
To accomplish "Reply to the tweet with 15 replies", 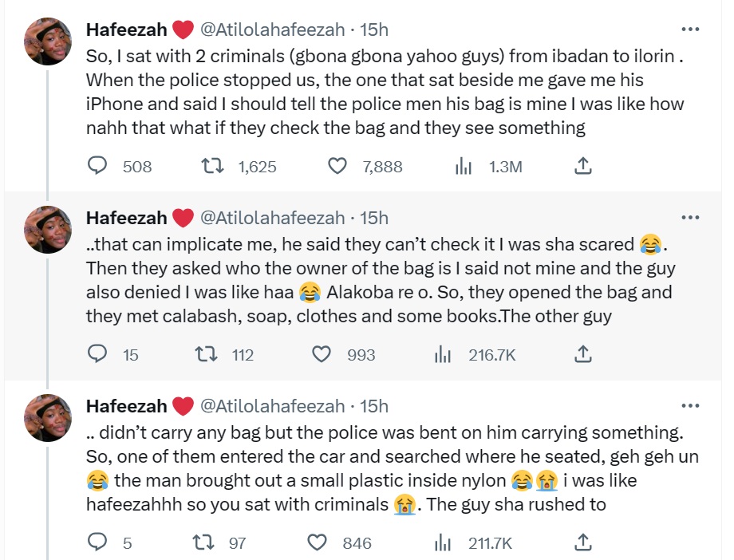I will click(97, 354).
